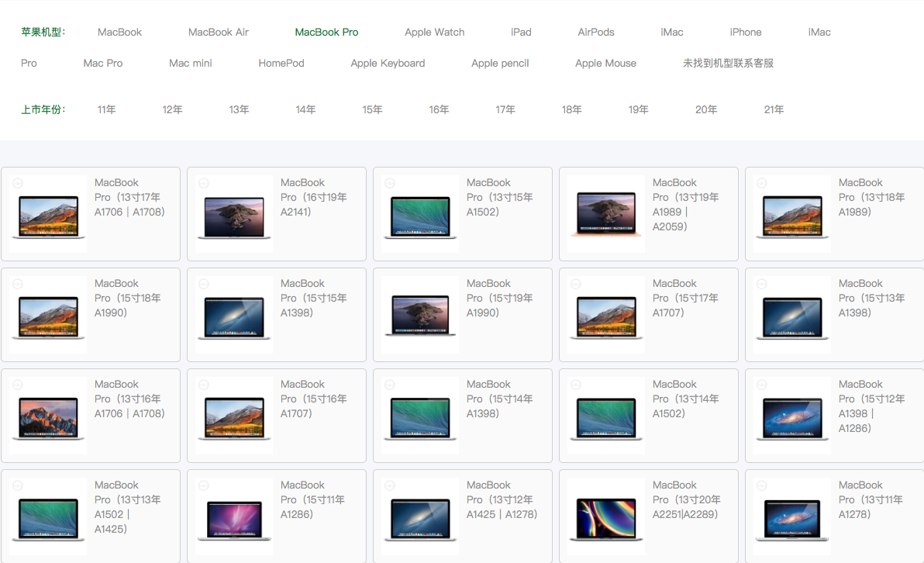Viewport: 924px width, 563px height.
Task: Tick the radio circle on the 13寸14年 A1502 card
Action: [576, 385]
